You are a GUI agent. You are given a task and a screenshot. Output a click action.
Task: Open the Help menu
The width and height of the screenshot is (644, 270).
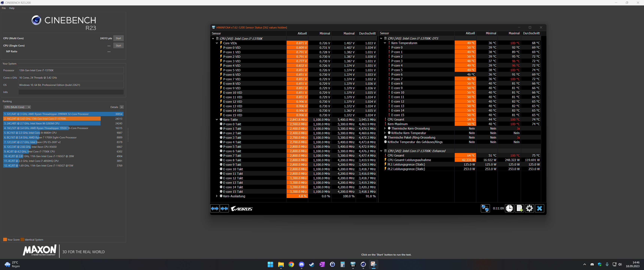12,8
